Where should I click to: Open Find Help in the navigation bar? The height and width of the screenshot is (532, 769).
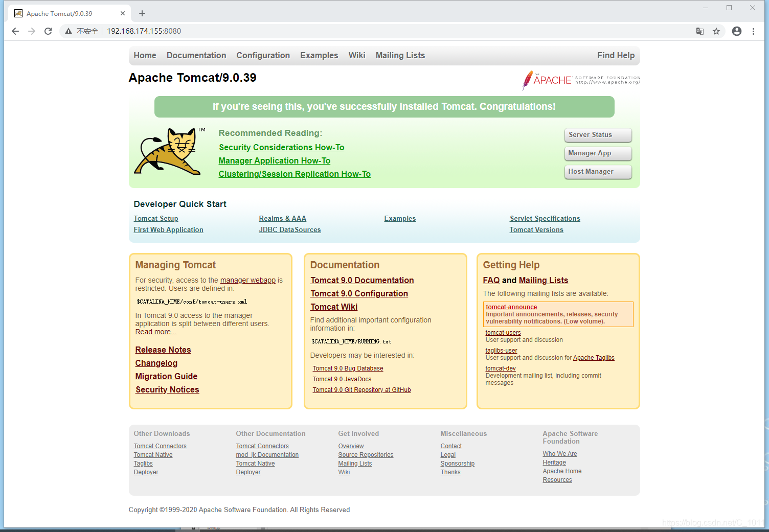point(616,55)
